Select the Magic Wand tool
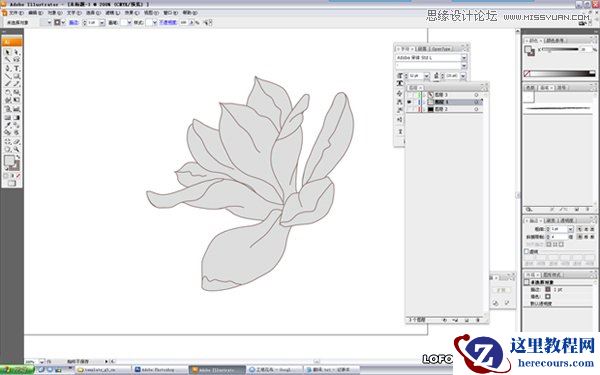The width and height of the screenshot is (600, 375). coord(7,60)
